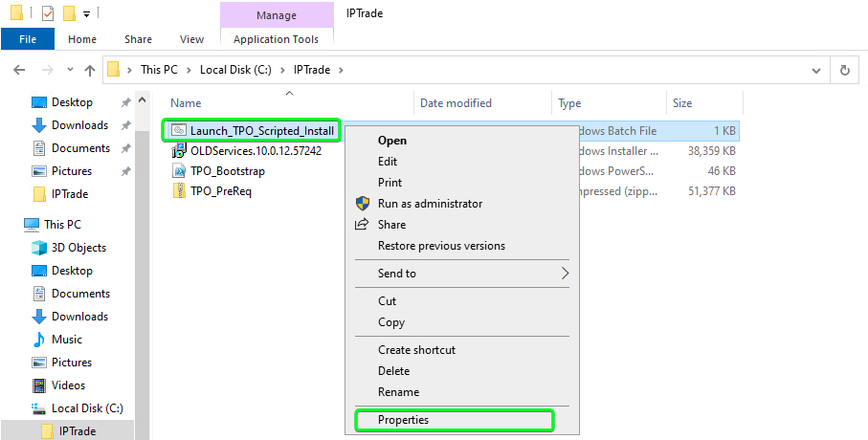Click the TPO_Bootstrap PowerShell icon
The width and height of the screenshot is (868, 440).
point(179,171)
